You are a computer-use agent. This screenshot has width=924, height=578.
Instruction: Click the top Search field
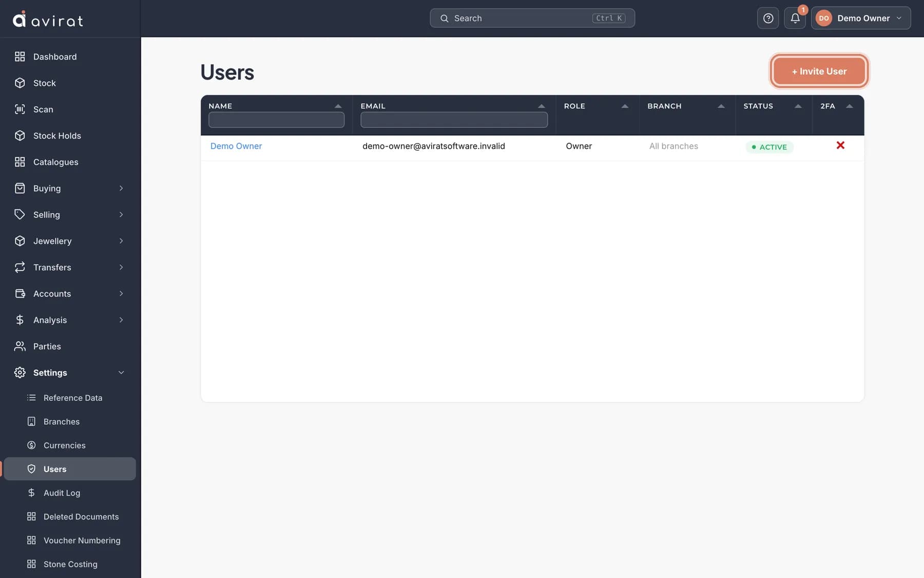pos(532,18)
